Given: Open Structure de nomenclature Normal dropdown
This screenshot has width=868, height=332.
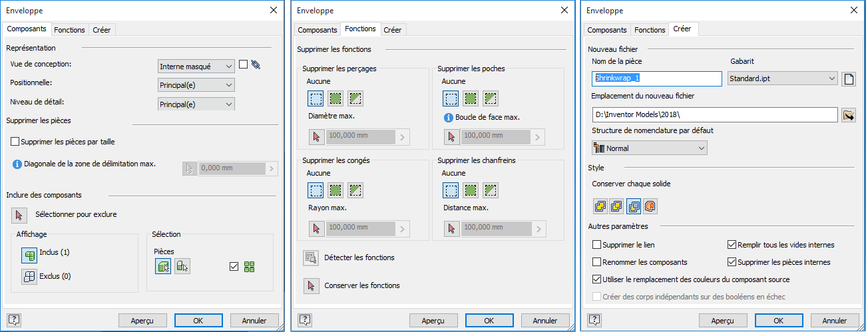Looking at the screenshot, I should tap(650, 148).
